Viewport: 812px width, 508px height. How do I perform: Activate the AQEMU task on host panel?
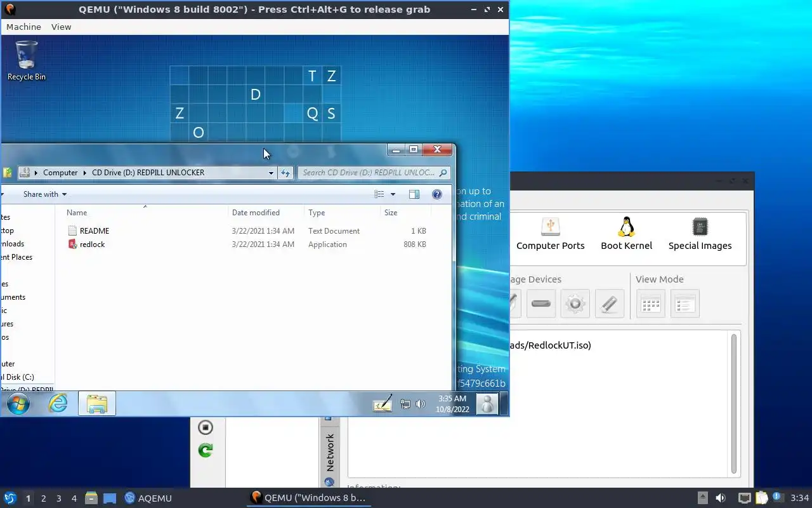(x=148, y=498)
